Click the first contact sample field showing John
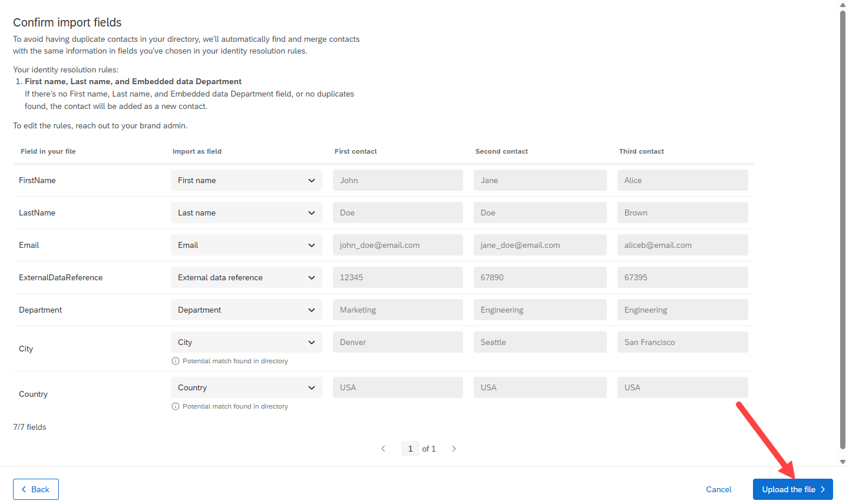 pos(398,180)
